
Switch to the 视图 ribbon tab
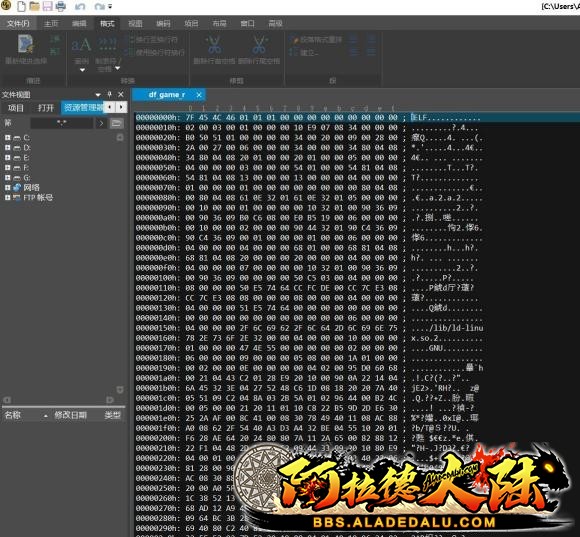(x=135, y=24)
